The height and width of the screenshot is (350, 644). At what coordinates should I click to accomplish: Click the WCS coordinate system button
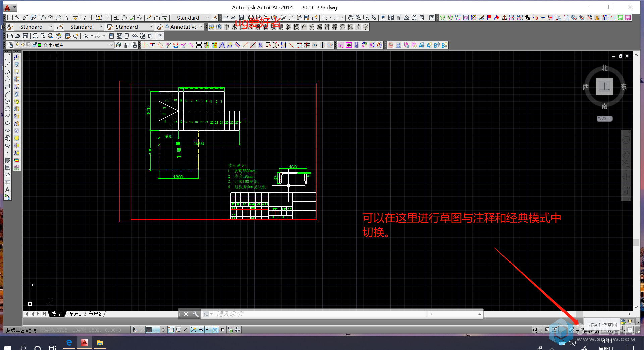coord(604,118)
